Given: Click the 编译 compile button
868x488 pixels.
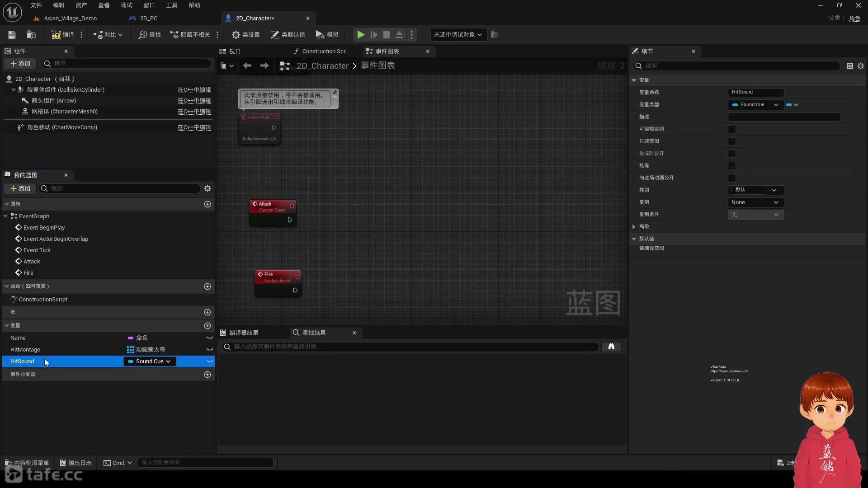Looking at the screenshot, I should 62,35.
